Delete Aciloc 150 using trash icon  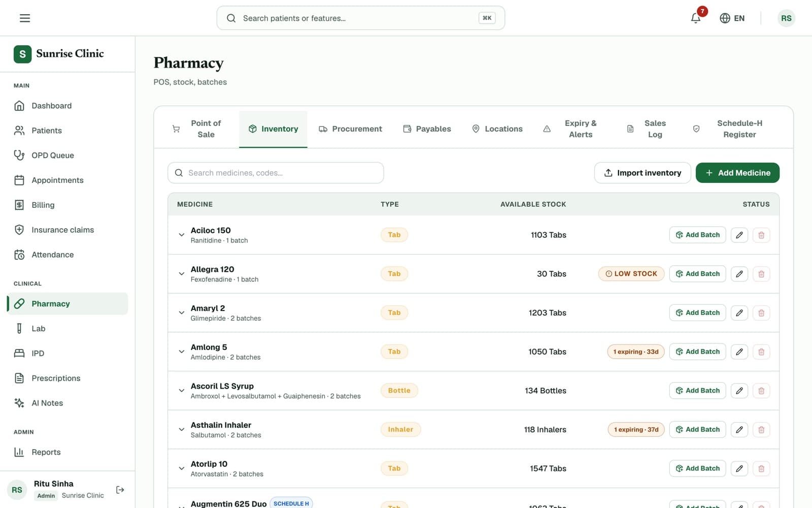(761, 235)
